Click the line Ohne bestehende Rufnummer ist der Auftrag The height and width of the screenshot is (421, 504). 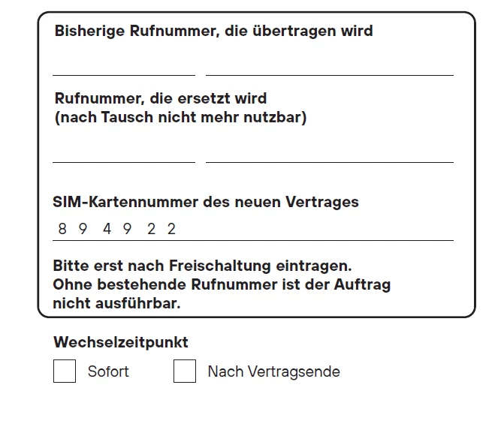(222, 284)
